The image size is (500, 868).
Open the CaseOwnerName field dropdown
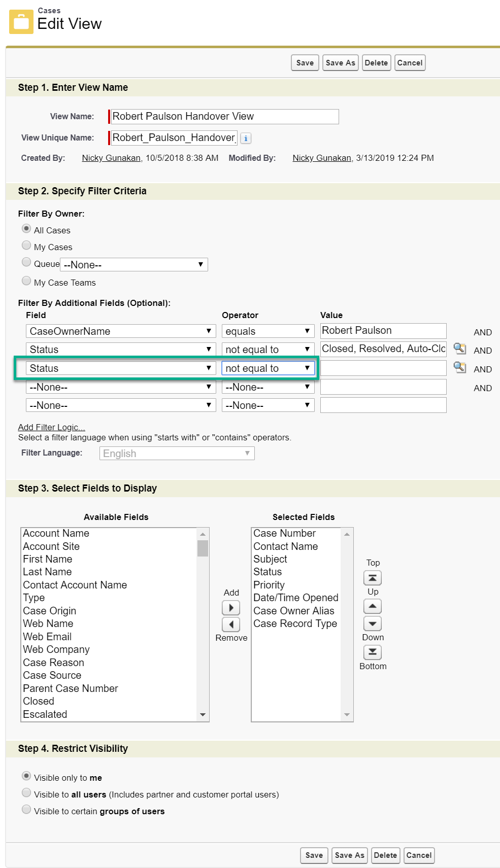click(x=121, y=331)
